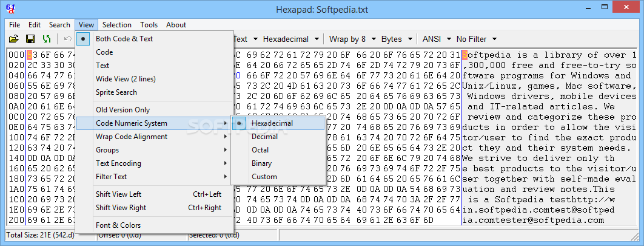This screenshot has width=644, height=246.
Task: Click the Open file folder icon
Action: pyautogui.click(x=14, y=39)
